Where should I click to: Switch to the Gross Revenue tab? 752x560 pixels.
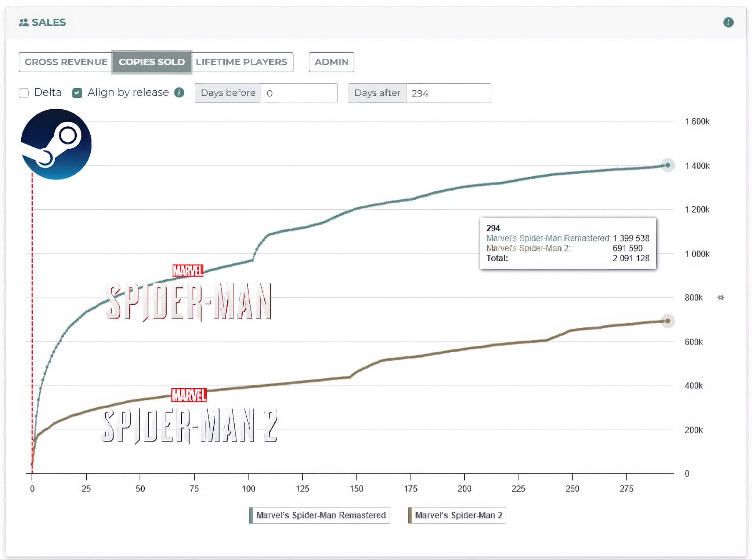[x=66, y=62]
